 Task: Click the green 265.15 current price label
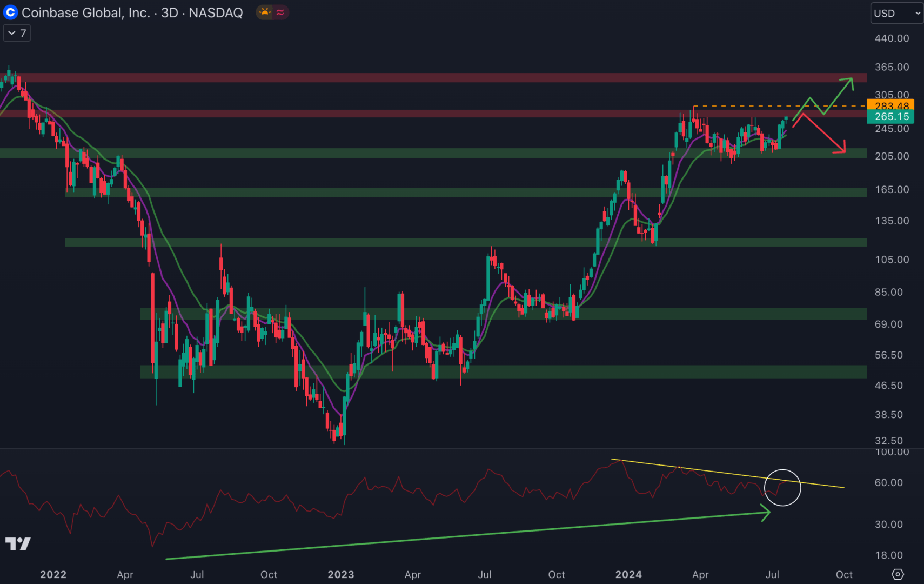tap(890, 117)
